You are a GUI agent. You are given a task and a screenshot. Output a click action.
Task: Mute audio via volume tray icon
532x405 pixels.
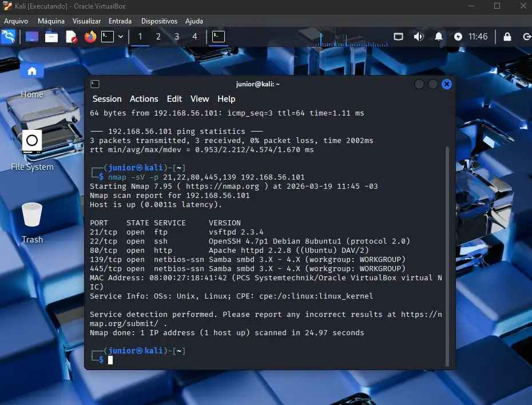(419, 37)
